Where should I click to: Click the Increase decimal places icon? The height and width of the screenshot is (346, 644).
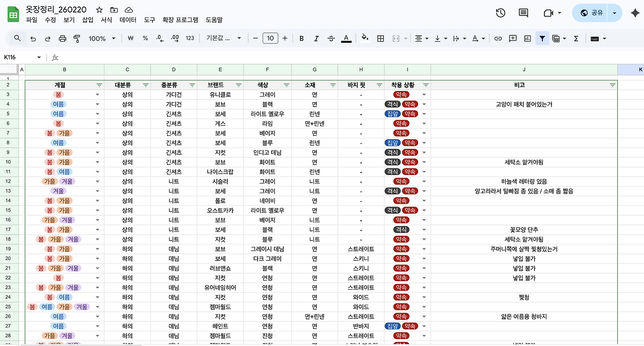point(175,38)
